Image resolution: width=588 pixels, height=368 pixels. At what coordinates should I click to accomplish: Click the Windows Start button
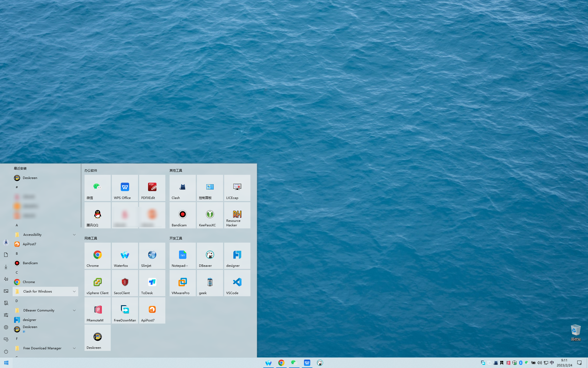click(6, 363)
